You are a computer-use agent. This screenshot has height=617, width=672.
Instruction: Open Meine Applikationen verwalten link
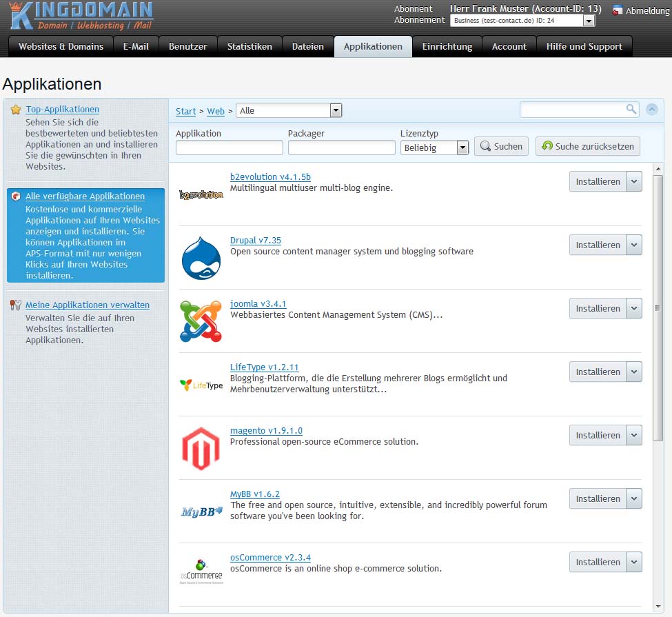click(x=88, y=305)
